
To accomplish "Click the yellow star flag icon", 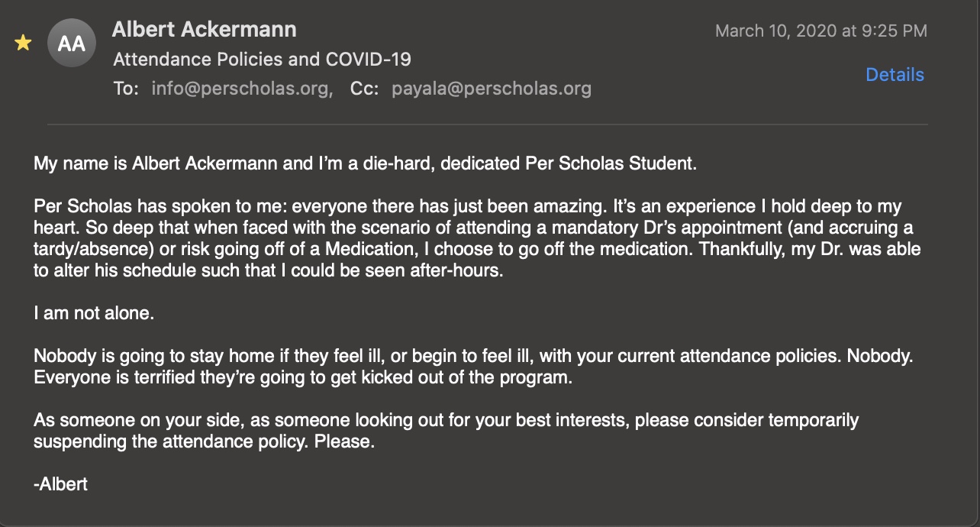I will pos(23,43).
